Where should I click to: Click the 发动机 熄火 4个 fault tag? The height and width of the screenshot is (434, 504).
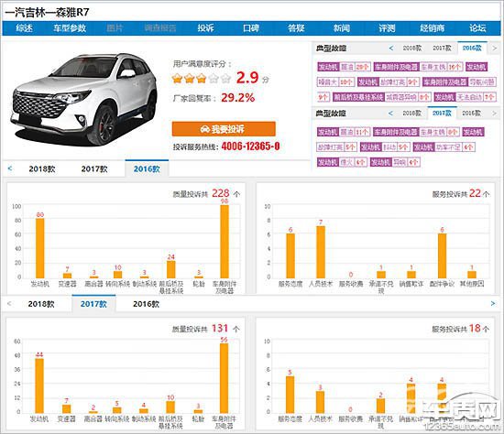click(342, 162)
